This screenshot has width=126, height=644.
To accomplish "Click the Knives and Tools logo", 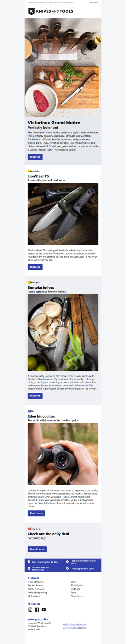I will coord(51,11).
